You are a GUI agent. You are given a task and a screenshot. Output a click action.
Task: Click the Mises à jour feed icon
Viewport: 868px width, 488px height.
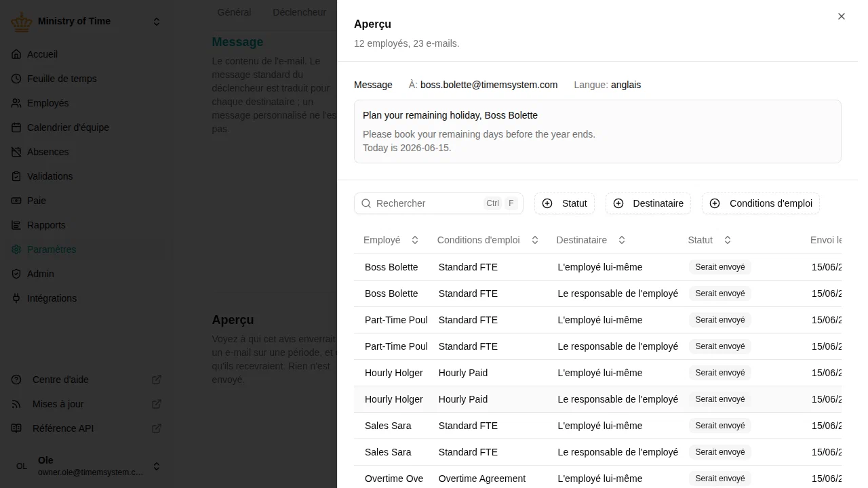16,404
